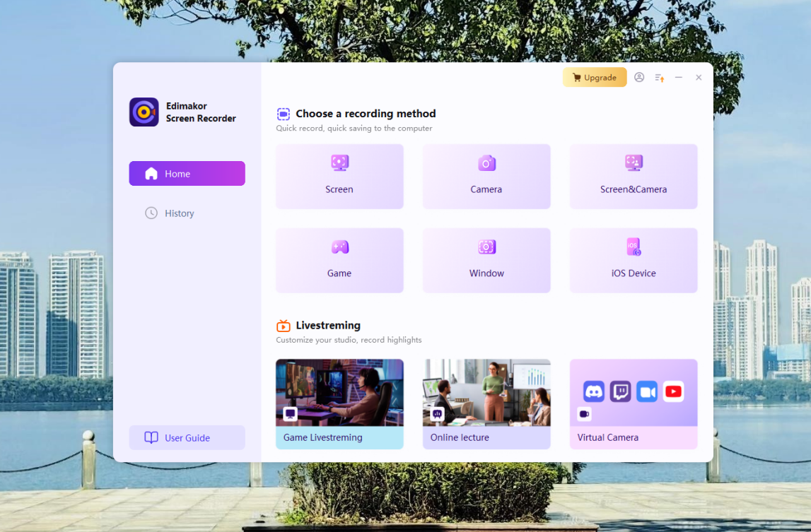Viewport: 811px width, 532px height.
Task: Select the Camera recording icon
Action: 486,163
